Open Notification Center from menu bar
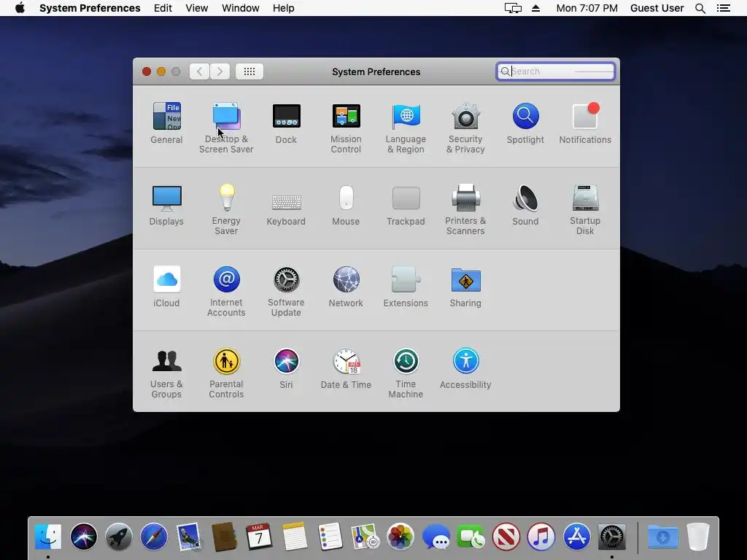 (x=723, y=8)
